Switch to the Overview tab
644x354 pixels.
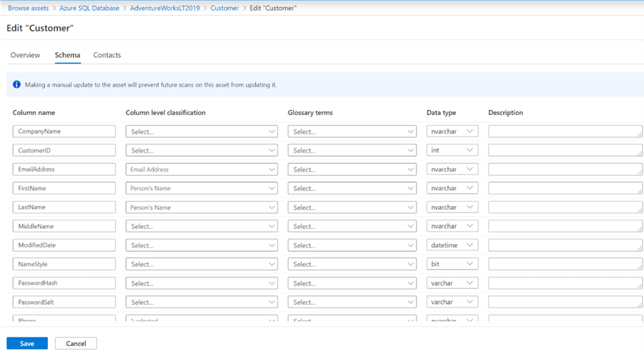coord(25,55)
